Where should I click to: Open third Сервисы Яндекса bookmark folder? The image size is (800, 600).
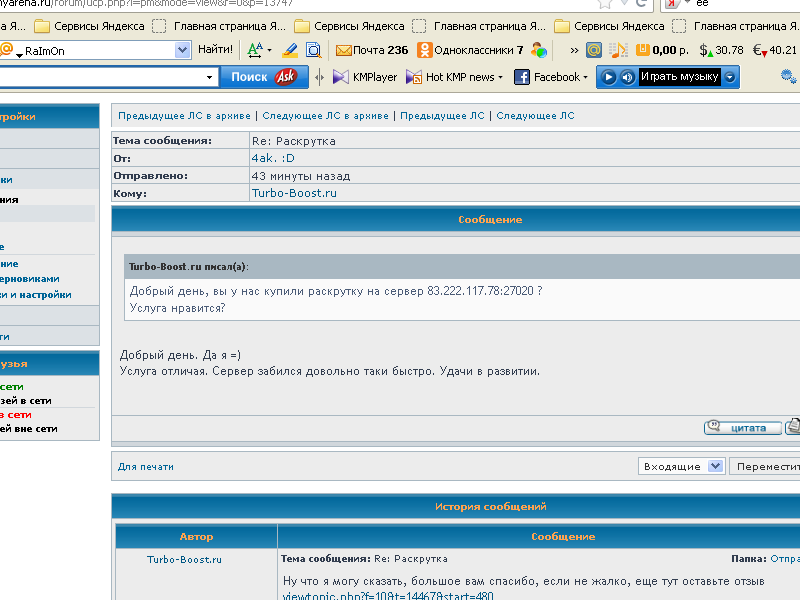pos(610,26)
